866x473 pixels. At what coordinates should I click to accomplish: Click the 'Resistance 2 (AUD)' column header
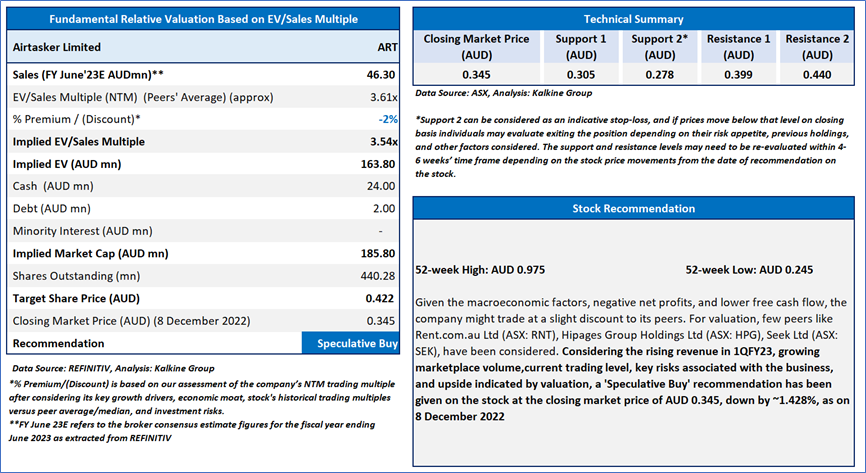pyautogui.click(x=817, y=47)
